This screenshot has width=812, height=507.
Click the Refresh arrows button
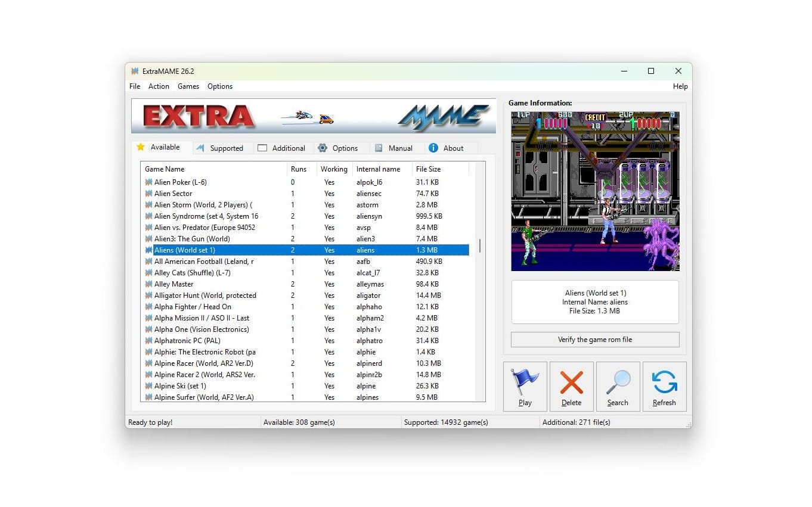pos(664,386)
